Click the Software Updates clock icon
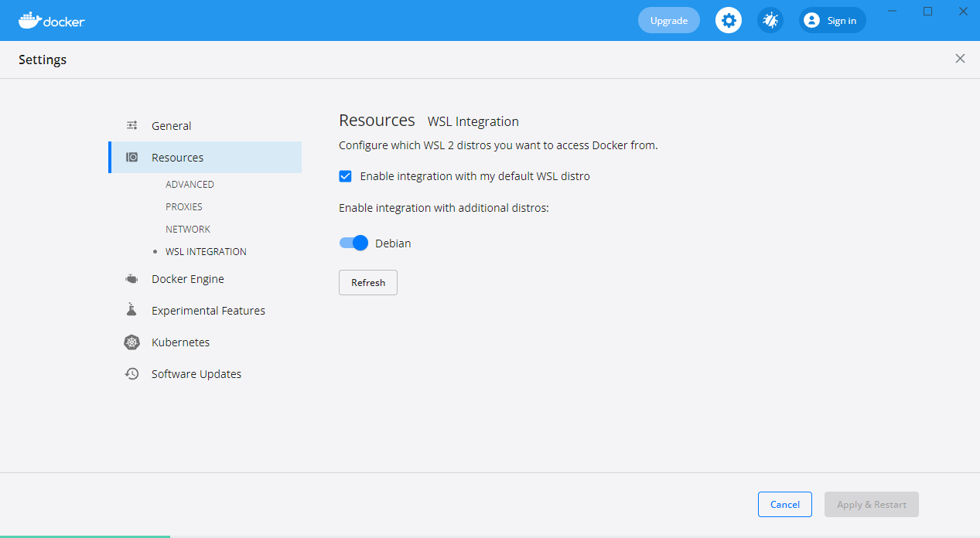 coord(132,373)
